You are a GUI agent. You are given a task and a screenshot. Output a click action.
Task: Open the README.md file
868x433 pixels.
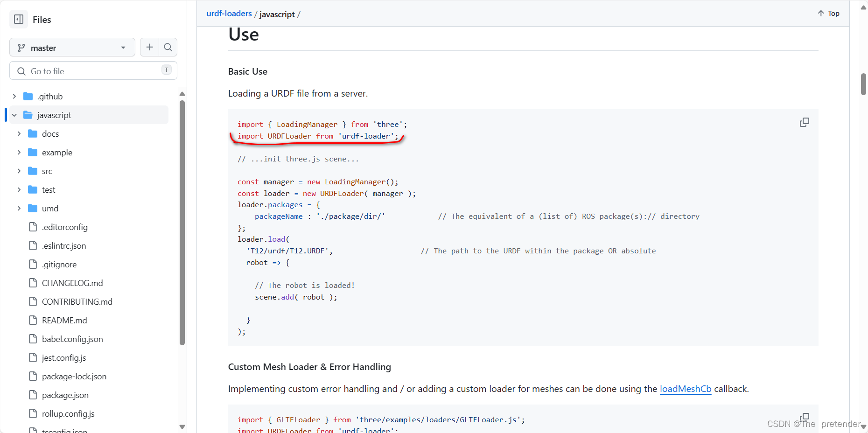point(63,320)
